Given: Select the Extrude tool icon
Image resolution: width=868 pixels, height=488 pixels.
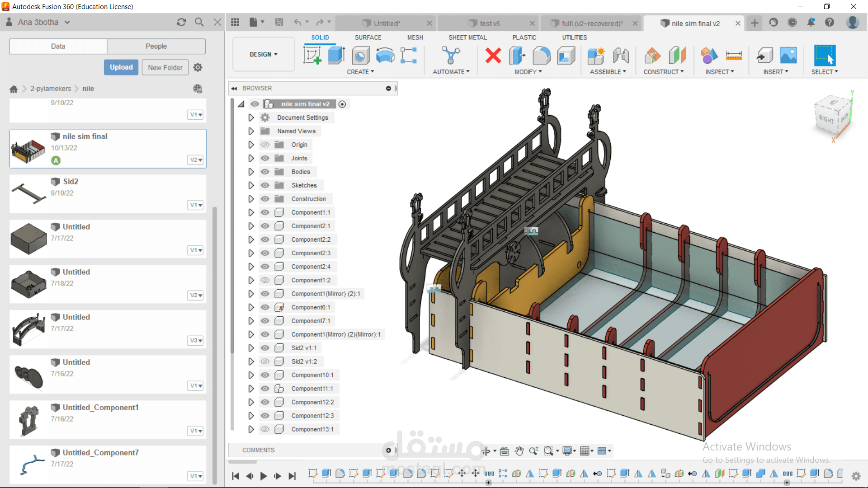Looking at the screenshot, I should tap(336, 56).
